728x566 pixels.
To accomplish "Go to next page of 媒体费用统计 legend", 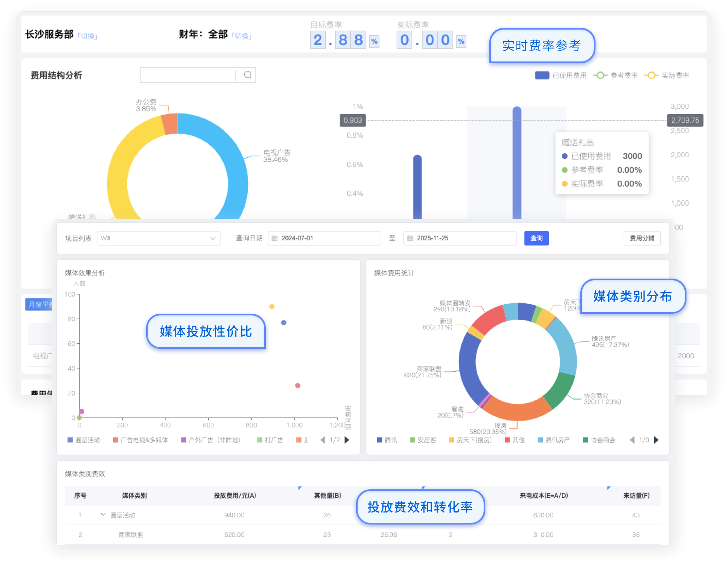I will 656,440.
